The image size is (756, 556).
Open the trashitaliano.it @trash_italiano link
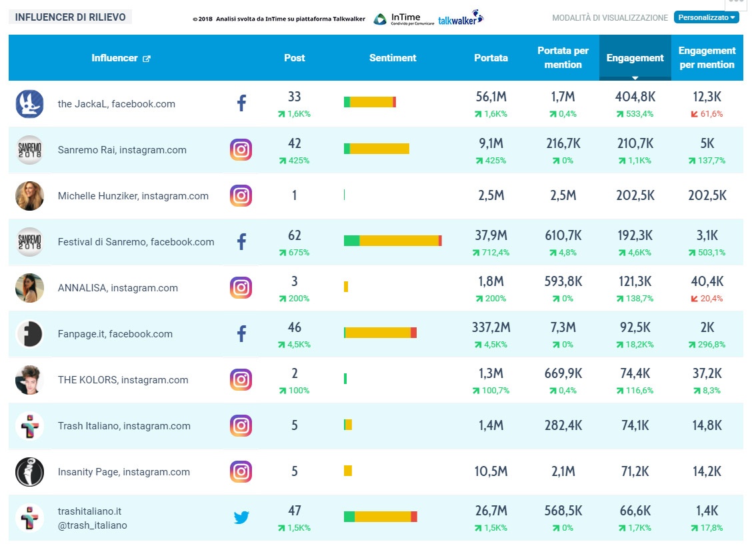(x=92, y=518)
